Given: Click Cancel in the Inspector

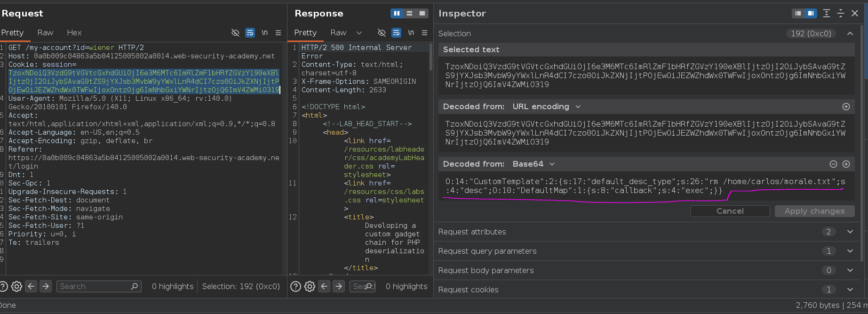Looking at the screenshot, I should pyautogui.click(x=730, y=211).
